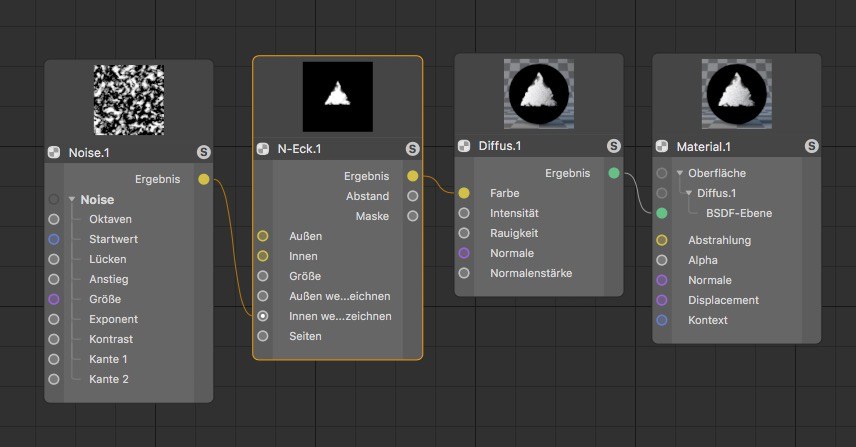
Task: Select the Innen we...zeichnen input port
Action: [x=263, y=316]
